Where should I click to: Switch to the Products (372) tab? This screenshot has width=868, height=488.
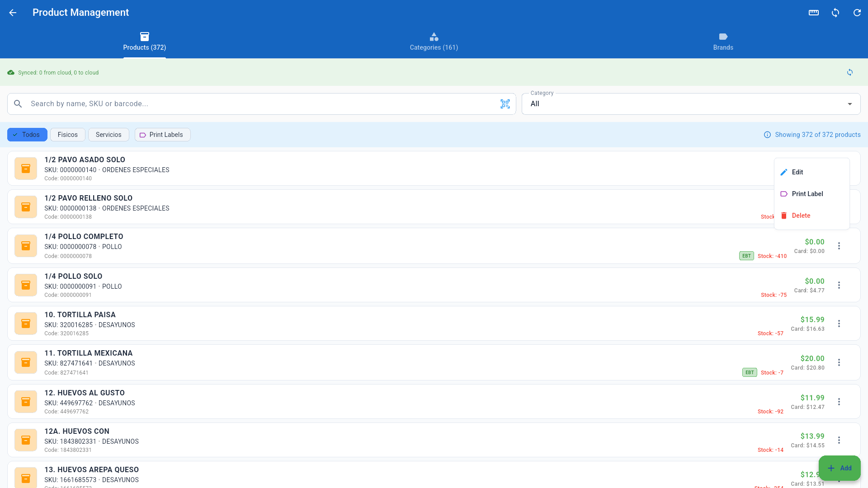pyautogui.click(x=145, y=42)
